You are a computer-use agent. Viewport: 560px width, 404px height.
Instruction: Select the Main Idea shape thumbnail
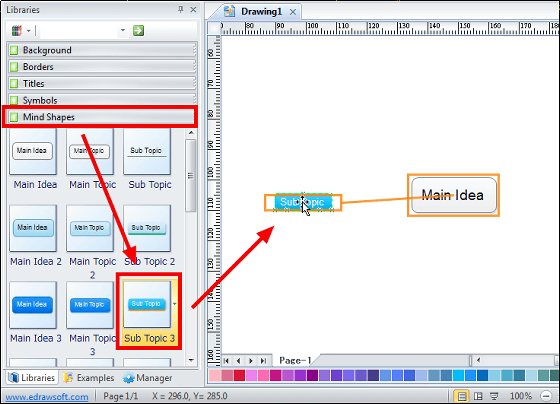[33, 151]
